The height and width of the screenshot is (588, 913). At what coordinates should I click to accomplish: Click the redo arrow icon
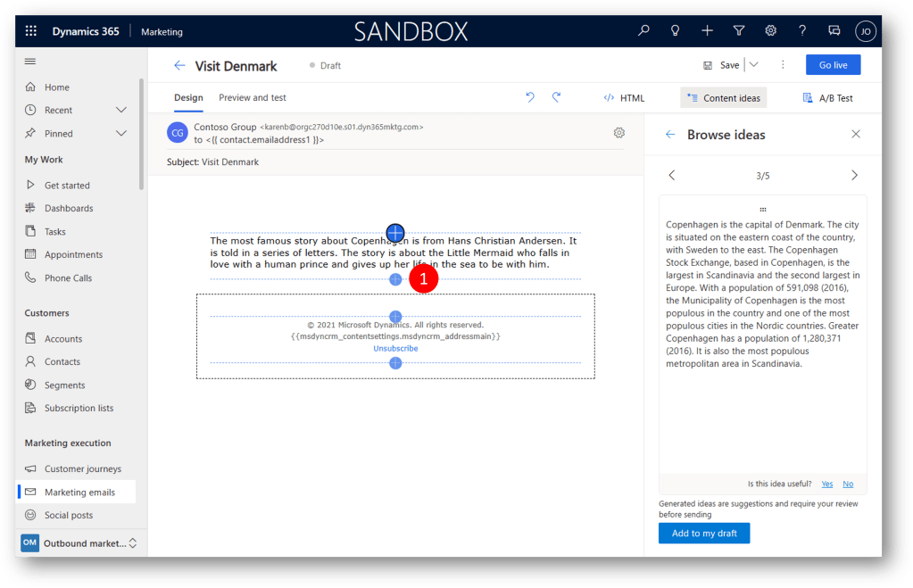[x=556, y=97]
